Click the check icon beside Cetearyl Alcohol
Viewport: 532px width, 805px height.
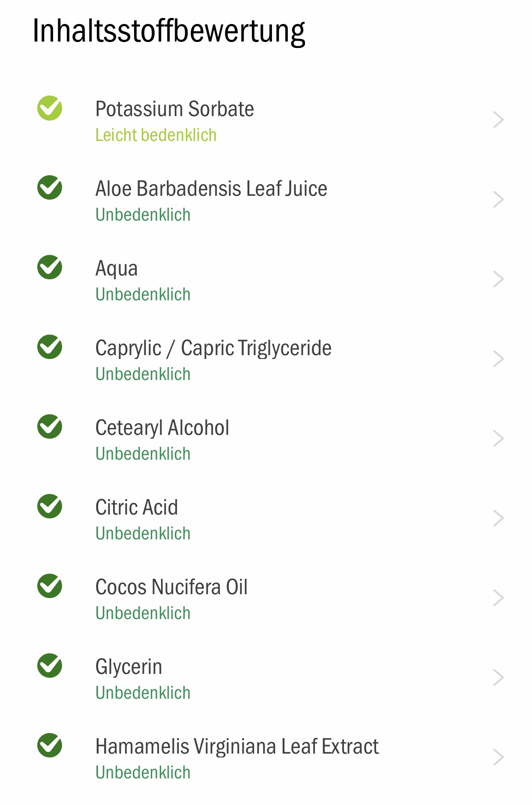click(x=50, y=427)
